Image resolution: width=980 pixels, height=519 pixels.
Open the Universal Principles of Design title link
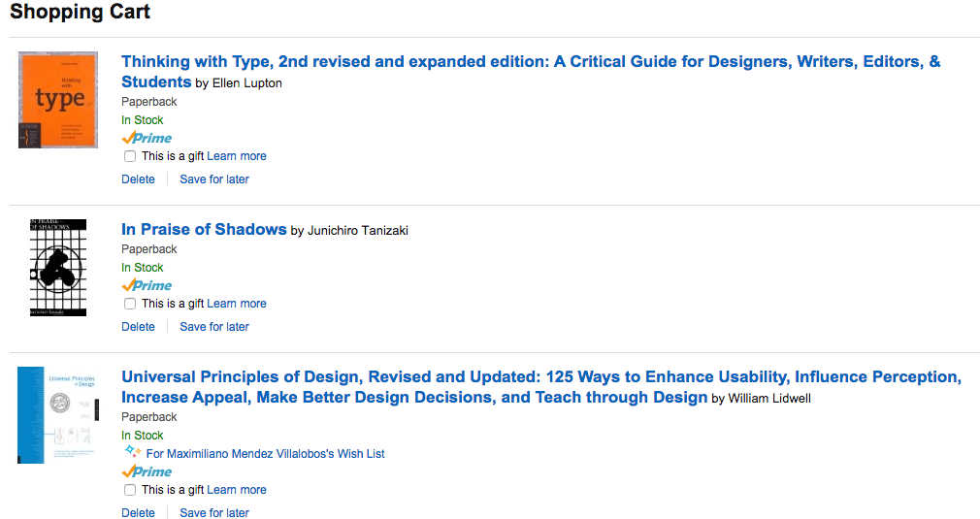[x=540, y=377]
